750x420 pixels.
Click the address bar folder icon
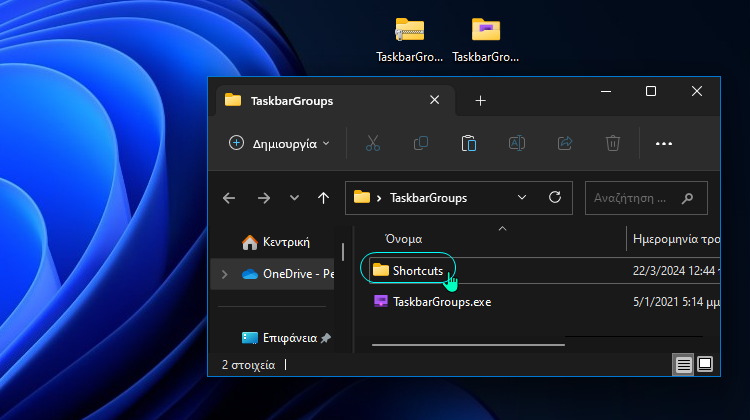coord(362,197)
